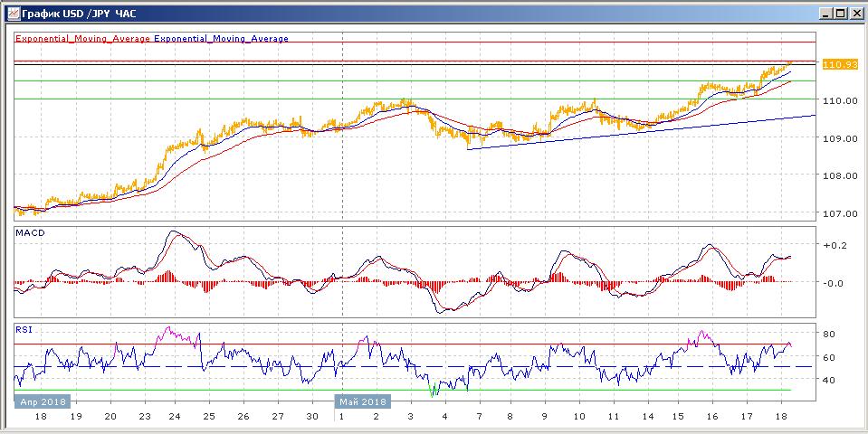Screen dimensions: 868x434
Task: Click the +0.2 MACD scale label
Action: point(834,245)
